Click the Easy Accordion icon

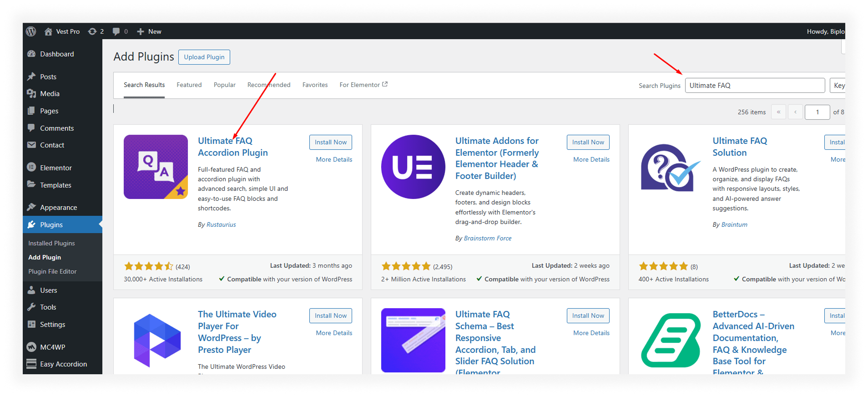coord(31,364)
